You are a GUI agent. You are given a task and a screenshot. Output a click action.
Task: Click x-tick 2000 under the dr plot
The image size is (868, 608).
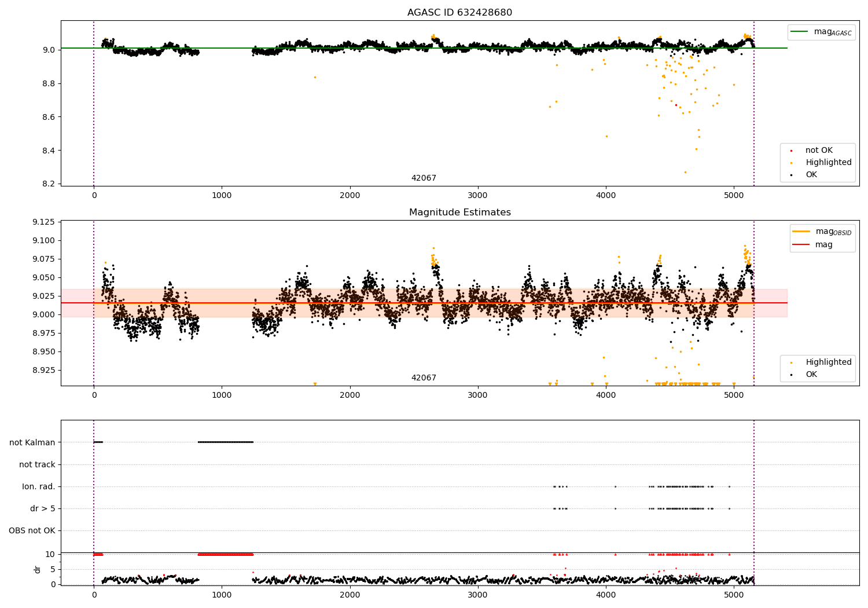pyautogui.click(x=350, y=595)
